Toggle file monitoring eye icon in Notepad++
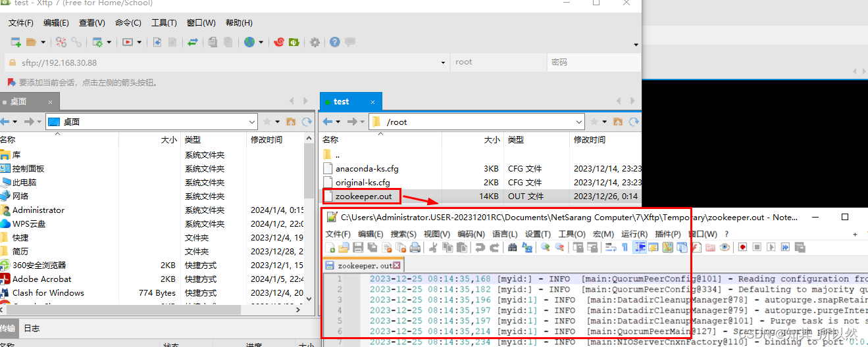868x347 pixels. (725, 248)
